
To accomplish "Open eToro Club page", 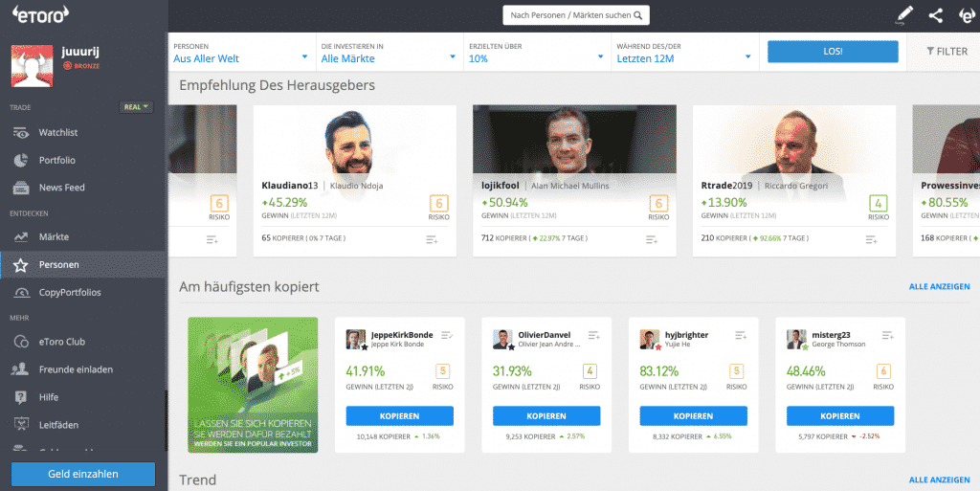I will click(83, 342).
